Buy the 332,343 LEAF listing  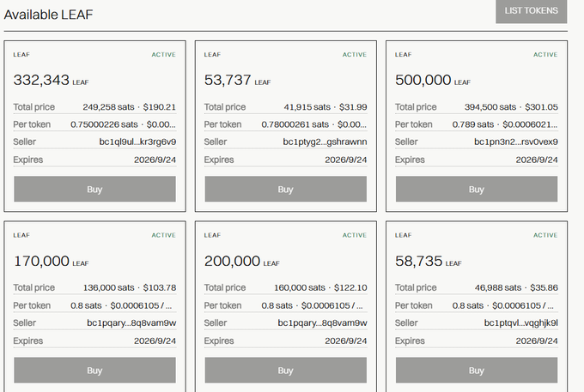coord(94,190)
